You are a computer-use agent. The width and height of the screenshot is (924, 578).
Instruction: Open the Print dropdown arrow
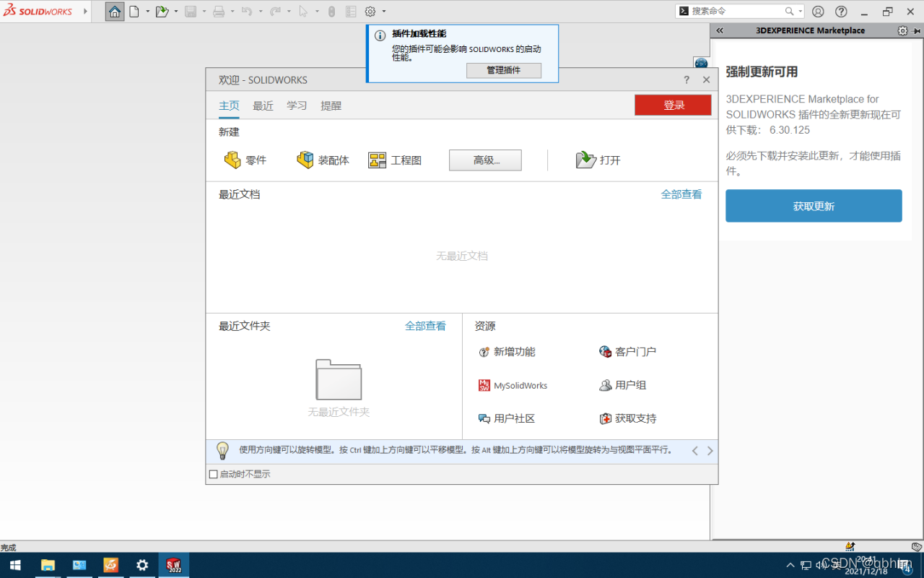232,12
